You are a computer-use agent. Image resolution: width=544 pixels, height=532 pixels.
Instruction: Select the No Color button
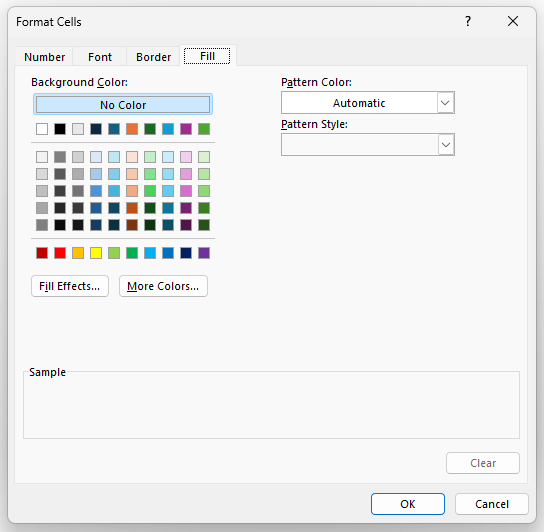pos(123,104)
